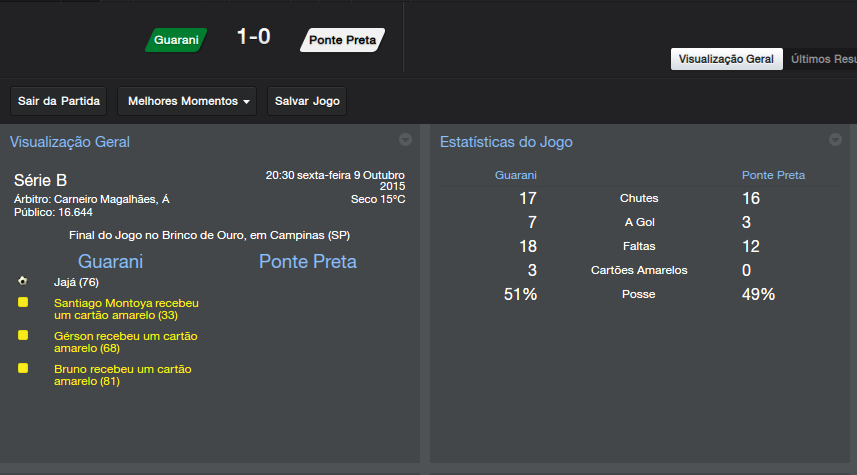Switch to the Últimos Resultados tab
The image size is (857, 475).
click(823, 59)
